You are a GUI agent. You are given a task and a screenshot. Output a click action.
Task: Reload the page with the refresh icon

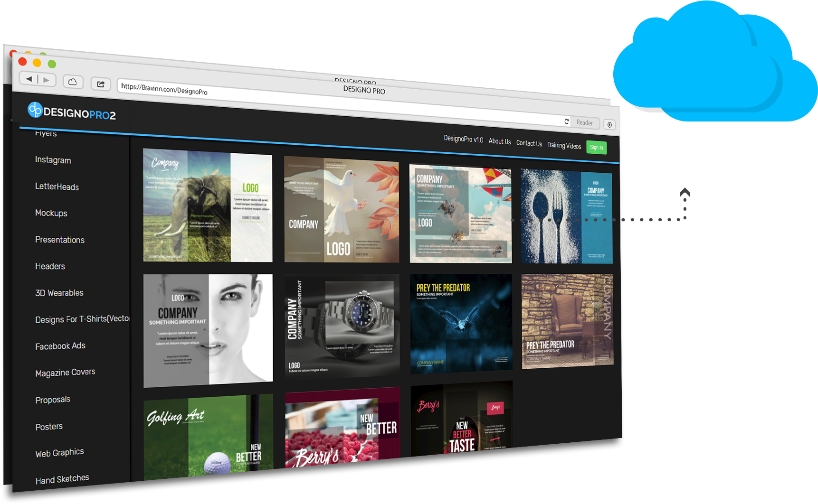point(566,121)
